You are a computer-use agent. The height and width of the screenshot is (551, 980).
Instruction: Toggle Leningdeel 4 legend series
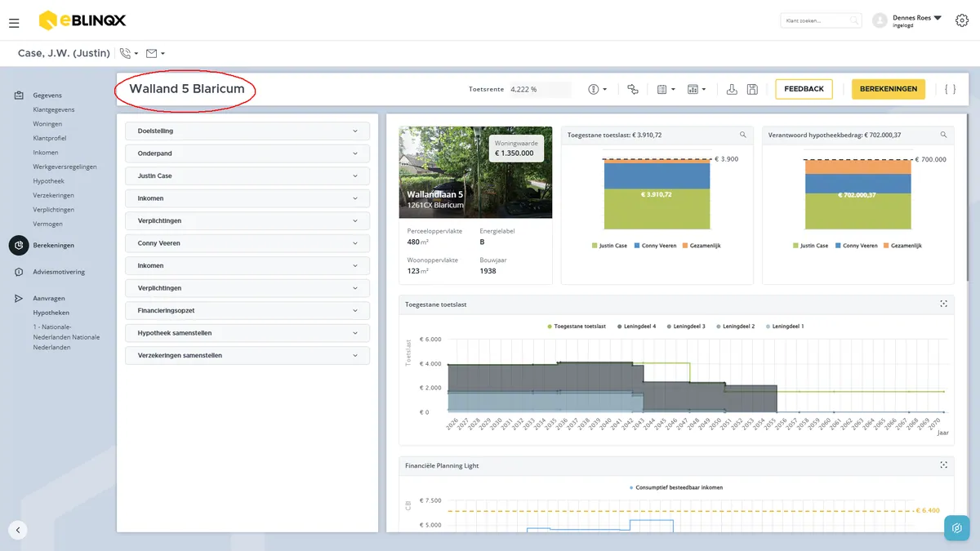point(638,326)
